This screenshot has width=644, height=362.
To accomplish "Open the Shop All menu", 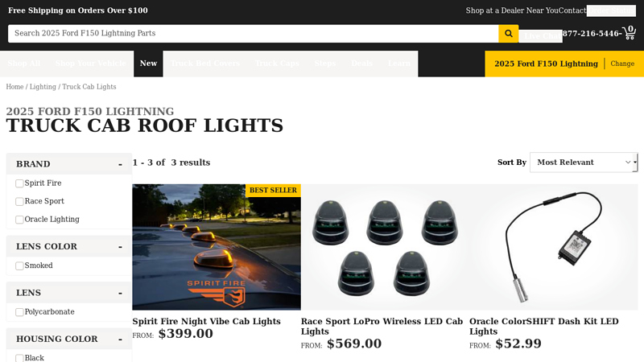I will [24, 64].
